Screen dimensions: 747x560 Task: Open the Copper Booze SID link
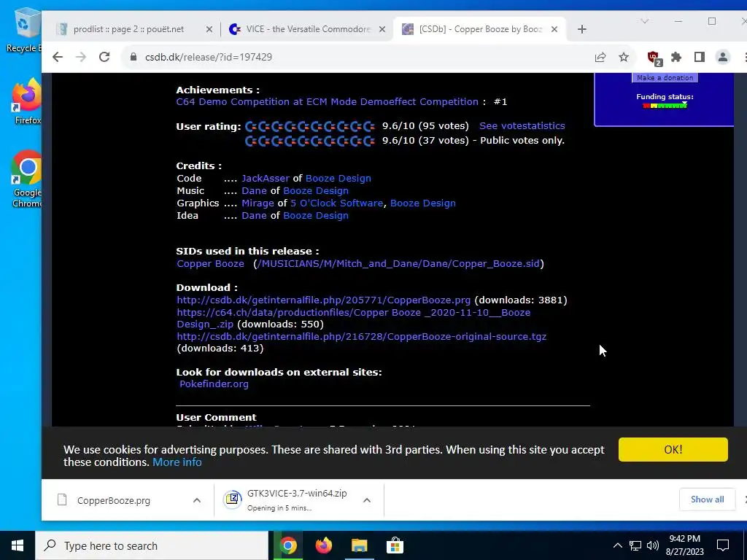click(x=211, y=263)
